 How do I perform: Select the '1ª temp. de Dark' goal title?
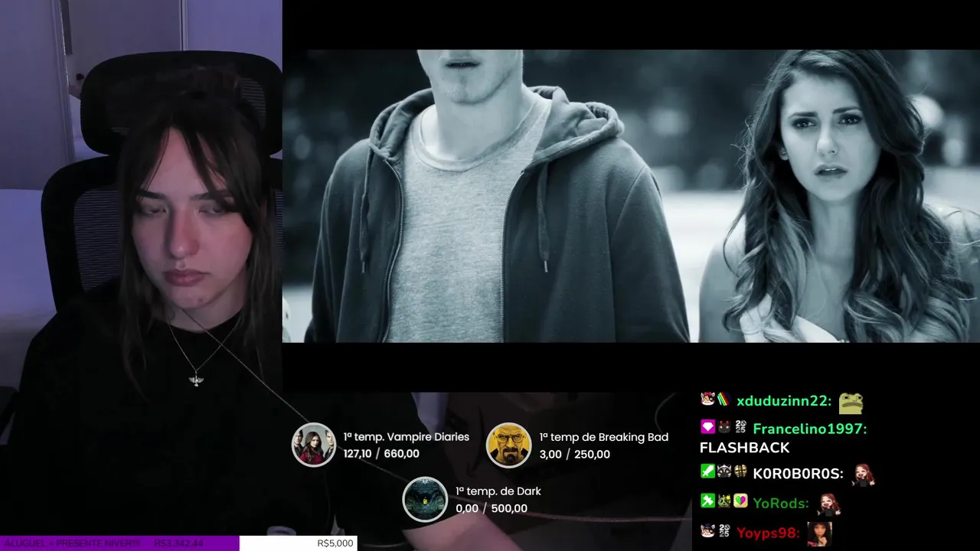[498, 491]
